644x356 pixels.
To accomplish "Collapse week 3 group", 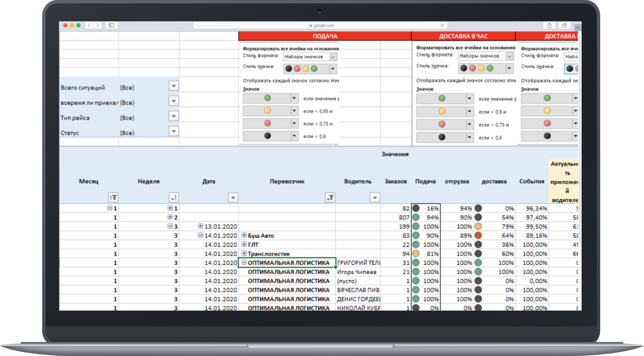I will [x=170, y=226].
